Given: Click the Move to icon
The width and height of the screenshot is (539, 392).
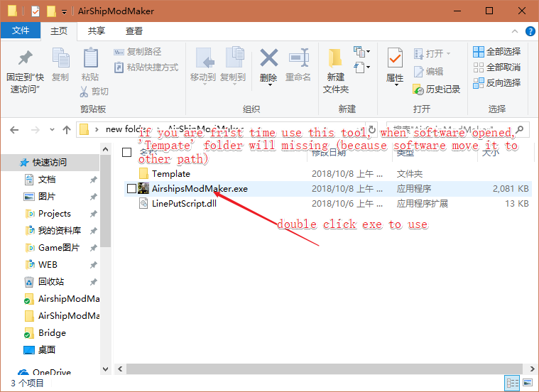Looking at the screenshot, I should tap(203, 60).
